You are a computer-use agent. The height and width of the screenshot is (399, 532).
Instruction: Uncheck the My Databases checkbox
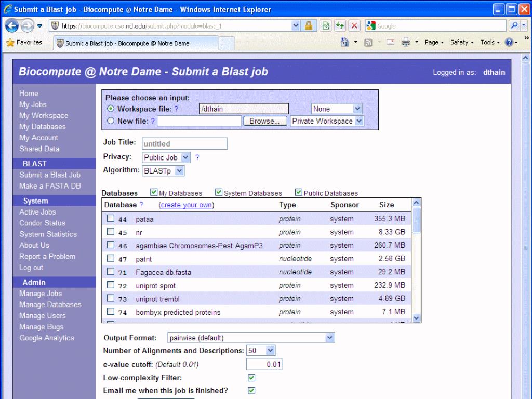click(x=154, y=192)
